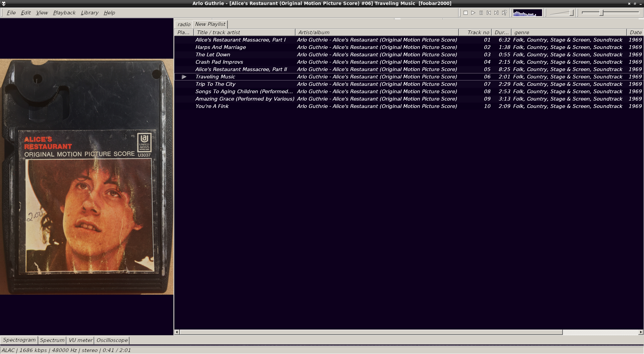Select the Trip To The City track
The image size is (644, 354).
tap(216, 84)
